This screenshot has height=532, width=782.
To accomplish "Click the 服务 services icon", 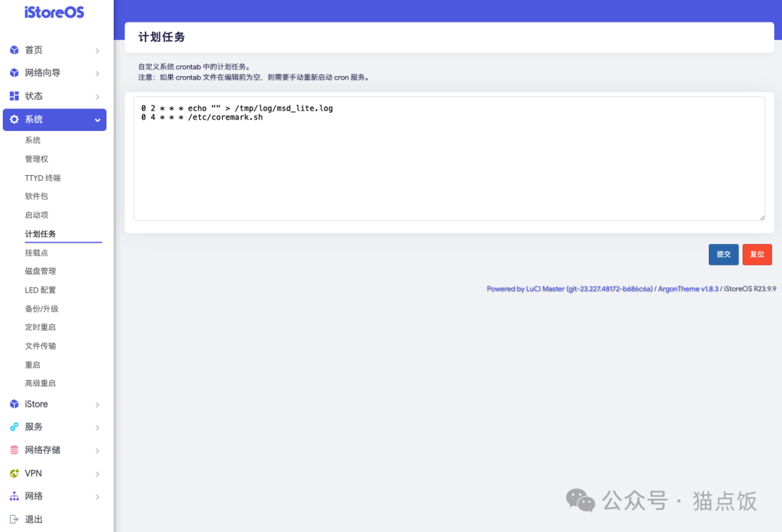I will pyautogui.click(x=13, y=427).
